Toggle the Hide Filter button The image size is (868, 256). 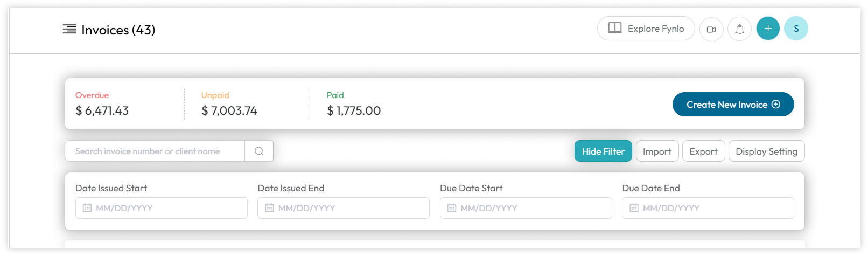(x=603, y=151)
